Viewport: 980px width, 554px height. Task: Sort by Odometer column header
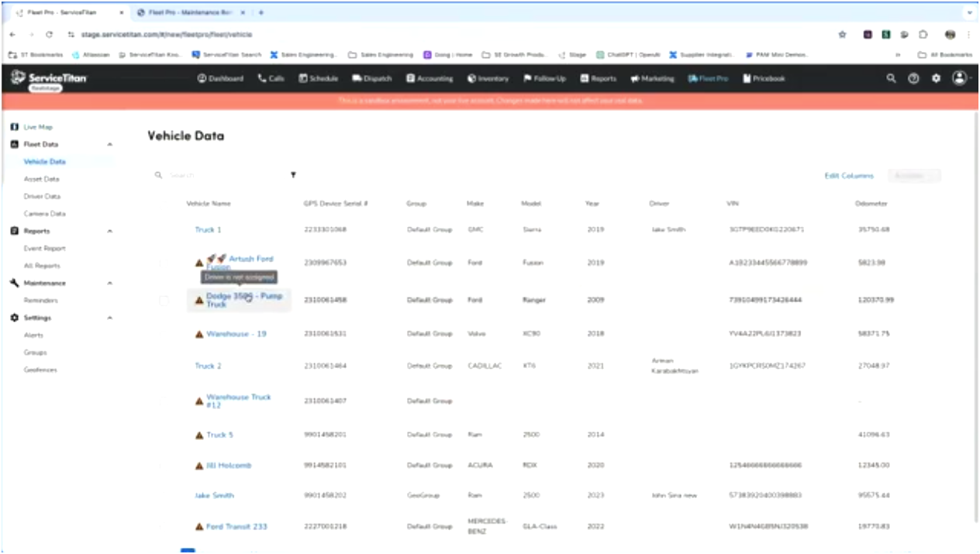click(871, 204)
